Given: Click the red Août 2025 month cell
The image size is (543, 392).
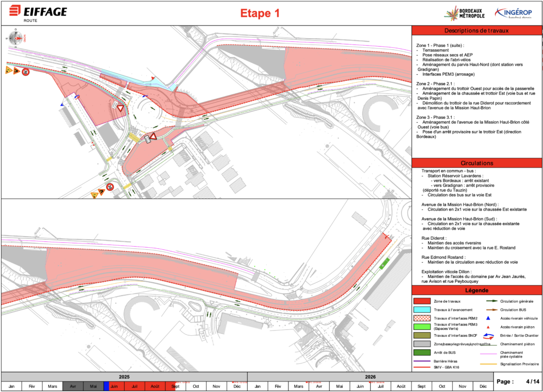Looking at the screenshot, I should (155, 386).
